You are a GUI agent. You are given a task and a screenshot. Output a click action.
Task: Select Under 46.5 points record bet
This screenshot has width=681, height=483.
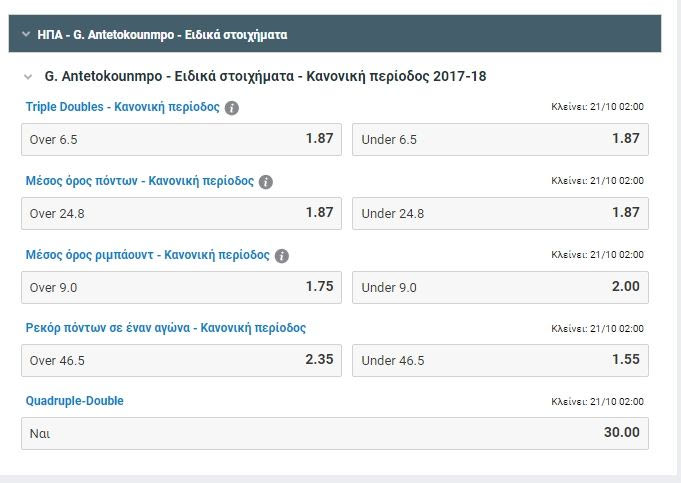(500, 360)
